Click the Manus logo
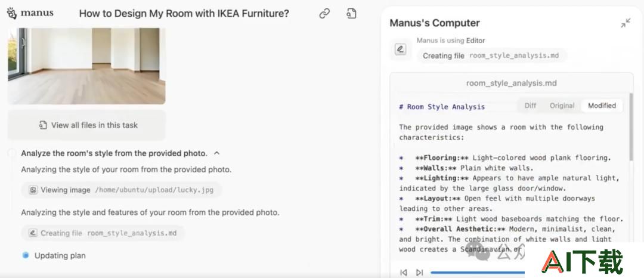This screenshot has height=278, width=644. [30, 13]
